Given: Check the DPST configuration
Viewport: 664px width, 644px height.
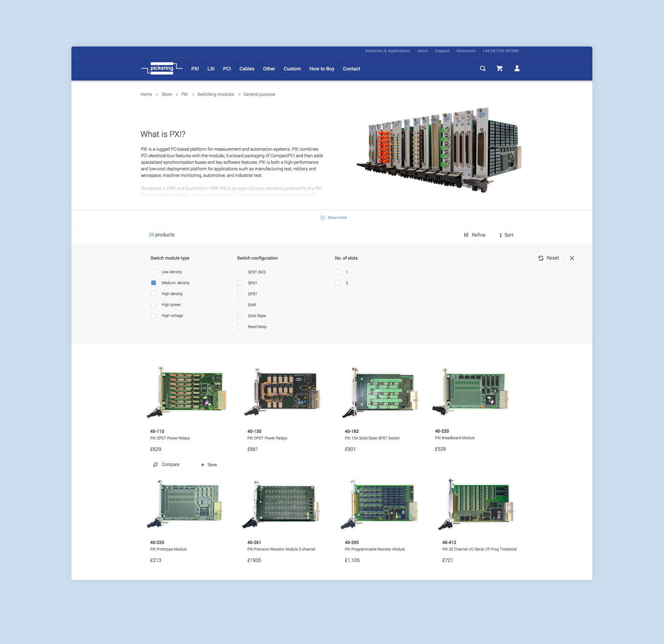Looking at the screenshot, I should point(240,293).
